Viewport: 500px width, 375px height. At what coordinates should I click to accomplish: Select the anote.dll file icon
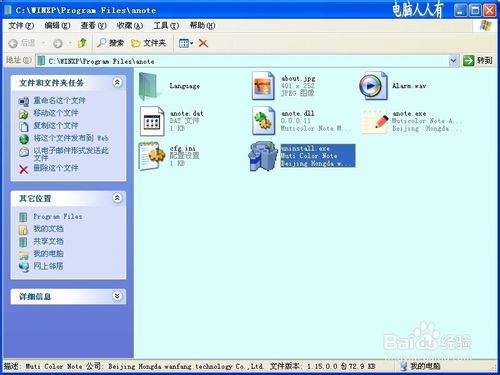pos(263,121)
